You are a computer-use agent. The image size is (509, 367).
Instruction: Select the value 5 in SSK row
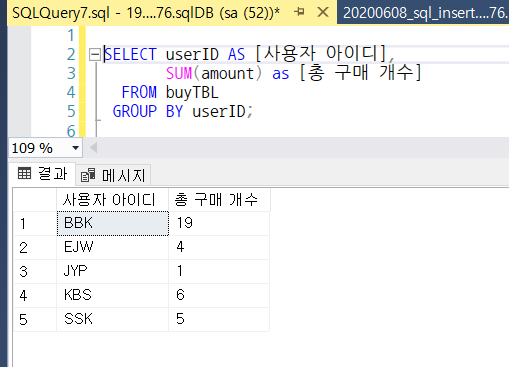tap(219, 319)
